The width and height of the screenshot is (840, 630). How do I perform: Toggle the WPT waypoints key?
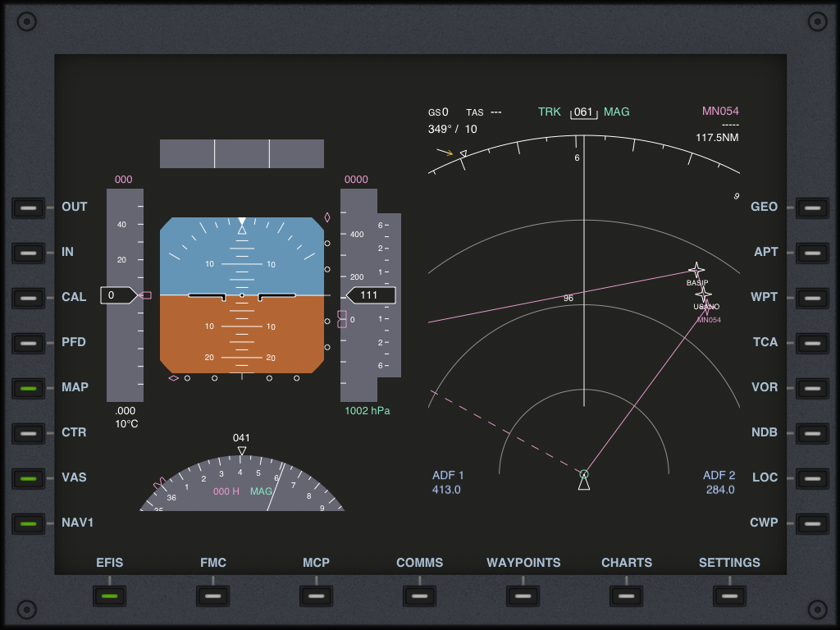(x=812, y=298)
